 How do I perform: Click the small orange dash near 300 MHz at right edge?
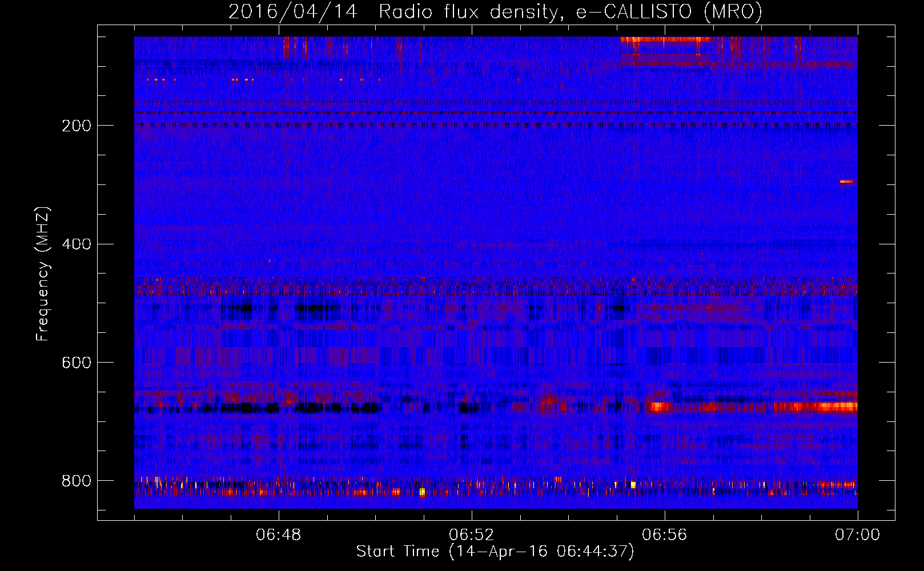848,182
